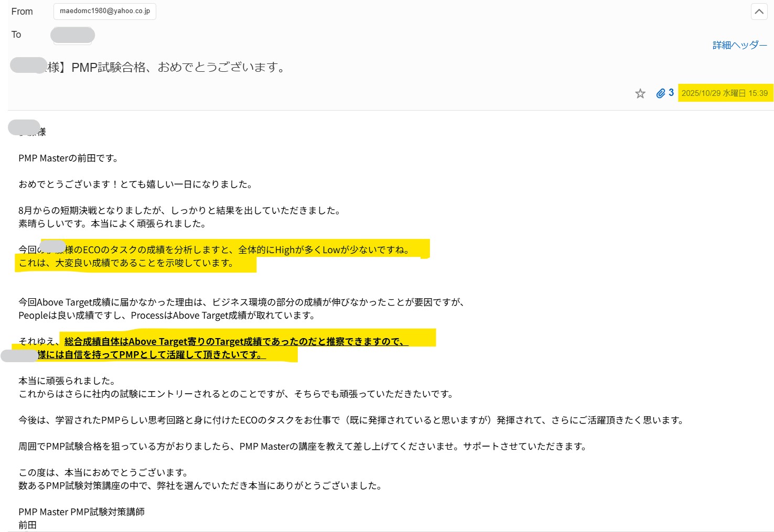Screen dimensions: 774x532
Task: Click the blue attachment count 3
Action: tap(670, 92)
